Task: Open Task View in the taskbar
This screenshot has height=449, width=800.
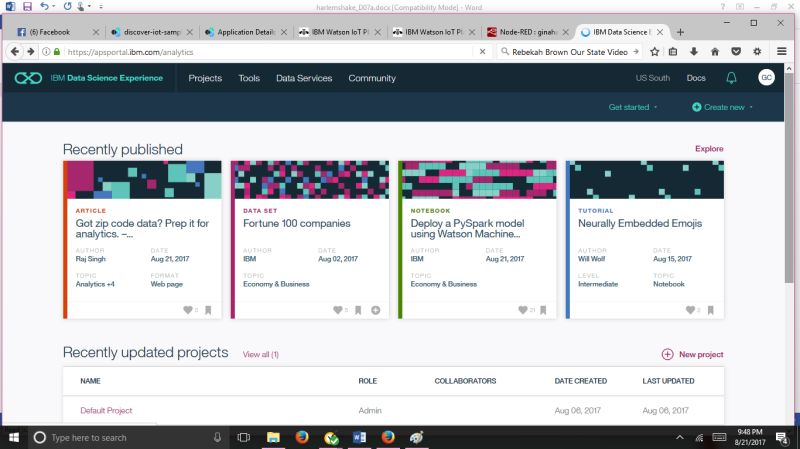Action: tap(243, 437)
